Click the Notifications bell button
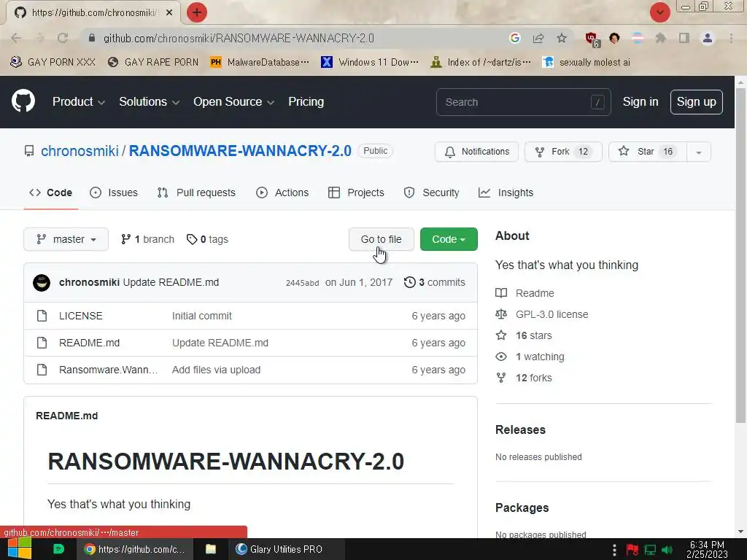Image resolution: width=747 pixels, height=560 pixels. 476,152
